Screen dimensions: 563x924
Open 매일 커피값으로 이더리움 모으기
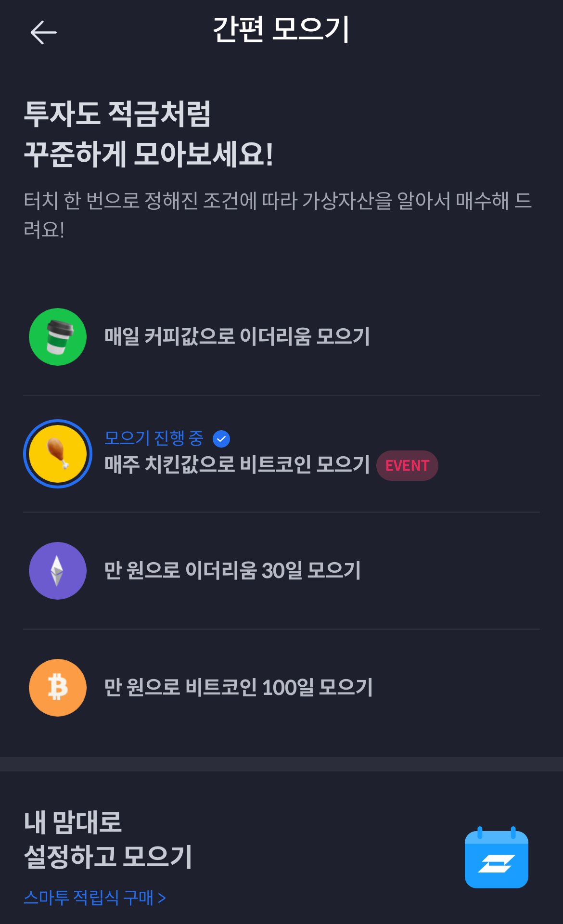(x=281, y=337)
